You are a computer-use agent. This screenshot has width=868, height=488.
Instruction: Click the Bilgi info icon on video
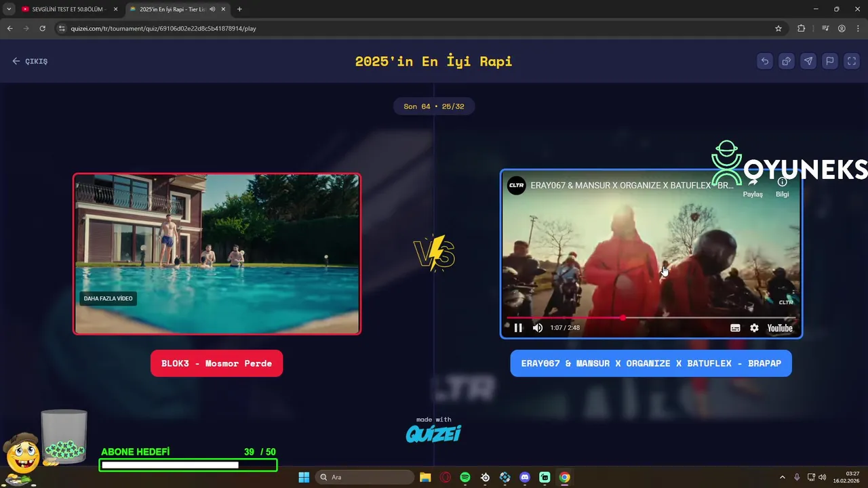783,188
